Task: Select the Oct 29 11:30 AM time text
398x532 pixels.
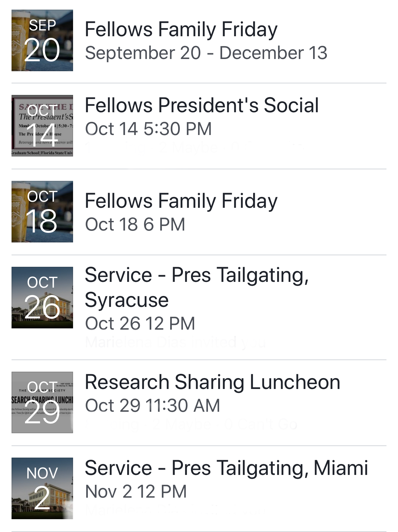Action: [153, 406]
